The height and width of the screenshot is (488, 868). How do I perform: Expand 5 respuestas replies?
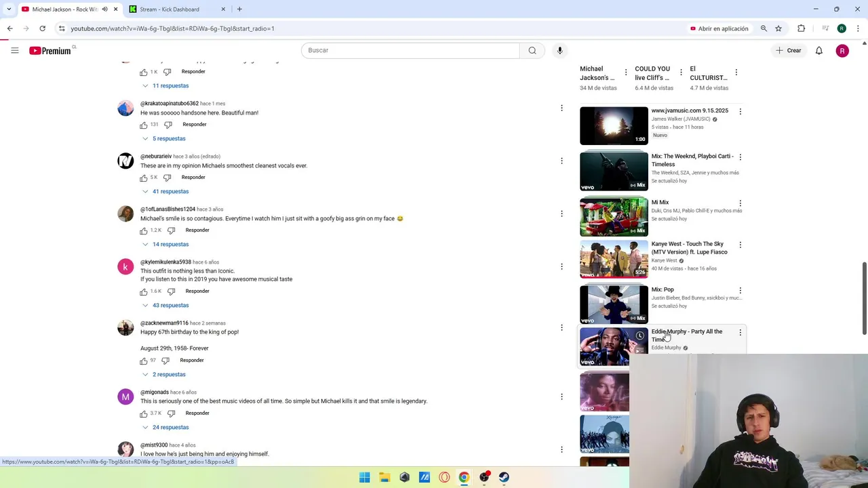coord(163,139)
